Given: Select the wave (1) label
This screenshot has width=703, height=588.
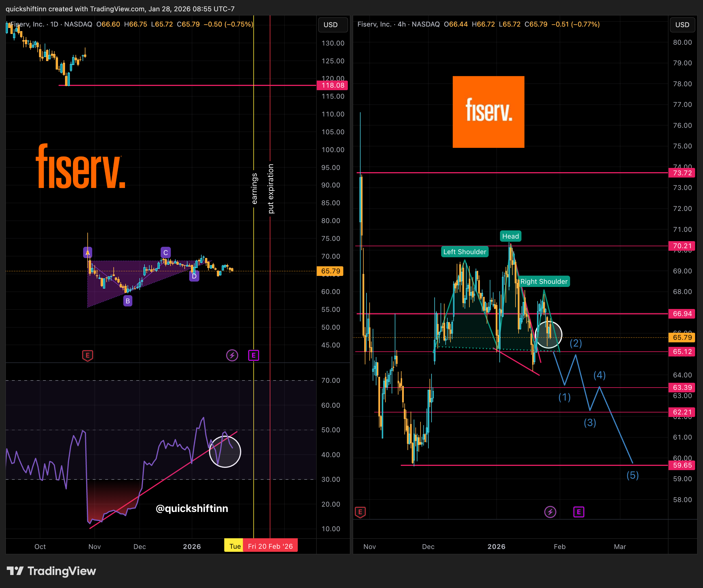Looking at the screenshot, I should [564, 397].
